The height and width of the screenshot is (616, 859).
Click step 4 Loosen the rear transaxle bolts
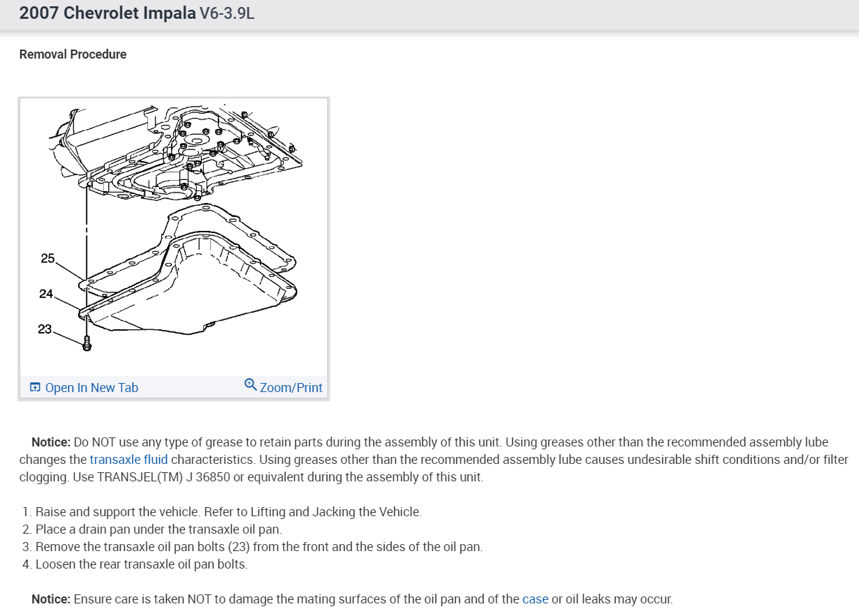coord(135,564)
